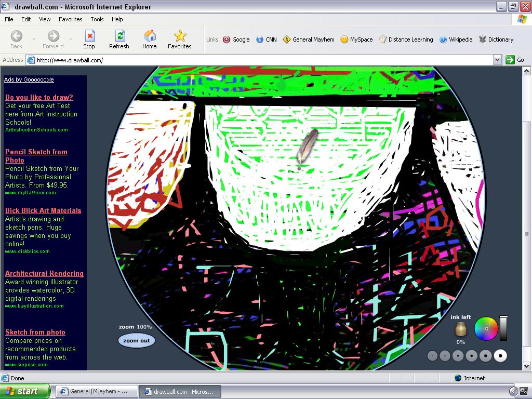This screenshot has height=399, width=532.
Task: Switch to General [M]ayhem taskbar window
Action: pyautogui.click(x=97, y=392)
